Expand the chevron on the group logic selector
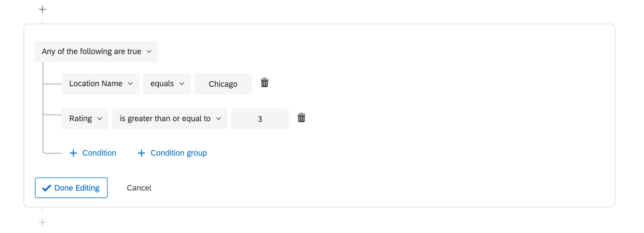 coord(149,52)
